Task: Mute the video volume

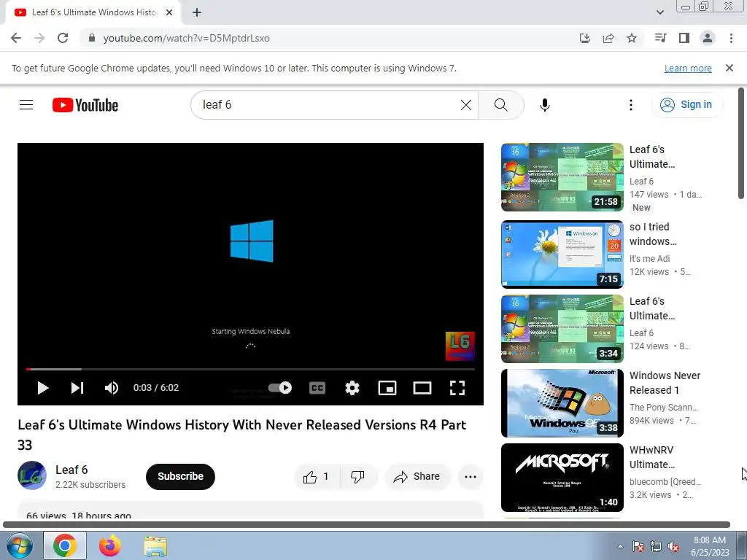Action: (x=112, y=388)
